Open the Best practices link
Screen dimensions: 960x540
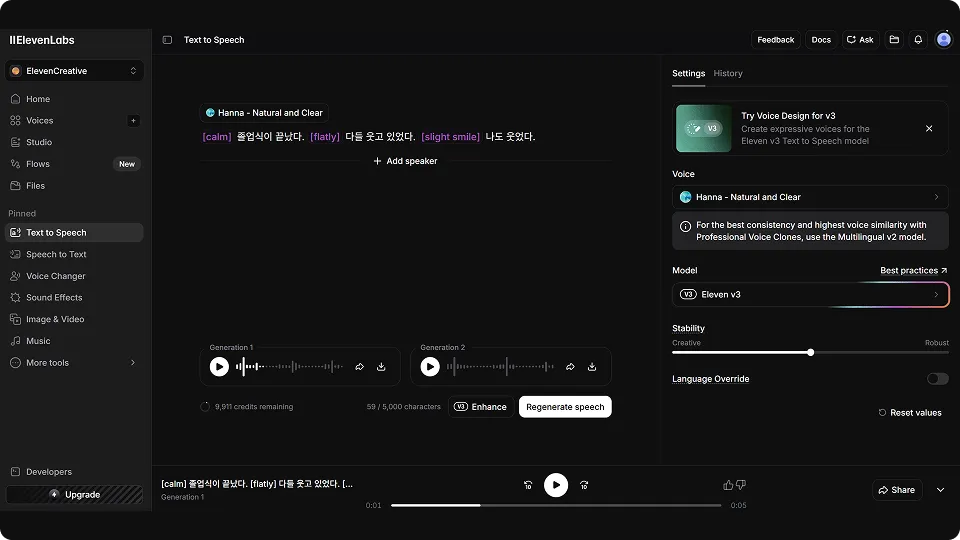913,271
